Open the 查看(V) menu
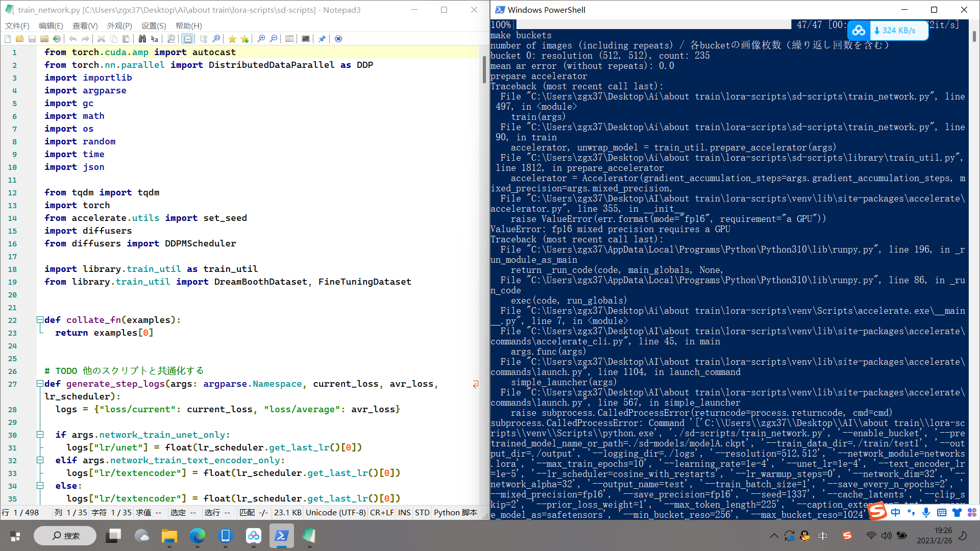 85,26
